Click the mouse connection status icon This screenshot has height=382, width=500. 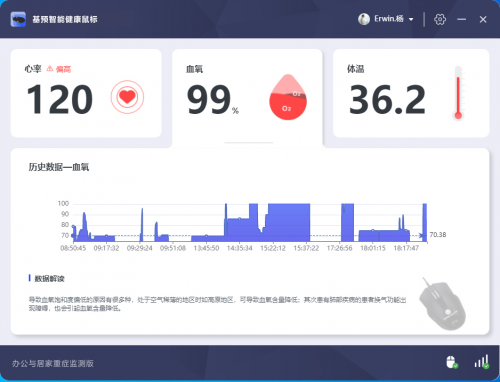point(452,362)
